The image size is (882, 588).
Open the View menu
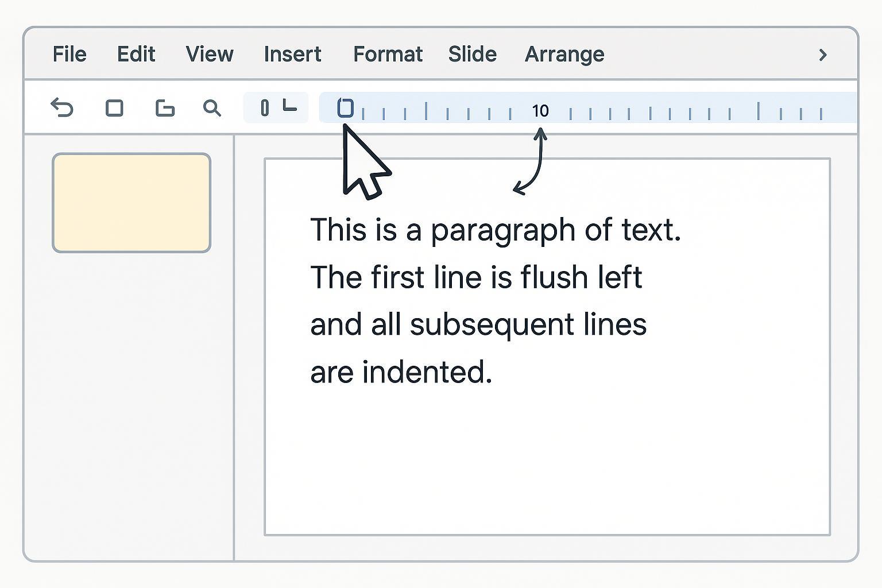pyautogui.click(x=210, y=55)
